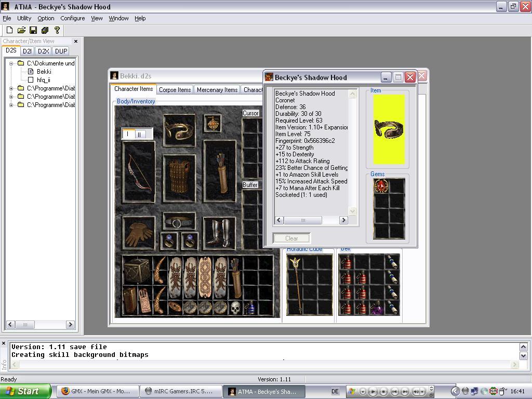Select the equipped gloves
The width and height of the screenshot is (532, 399).
point(138,233)
